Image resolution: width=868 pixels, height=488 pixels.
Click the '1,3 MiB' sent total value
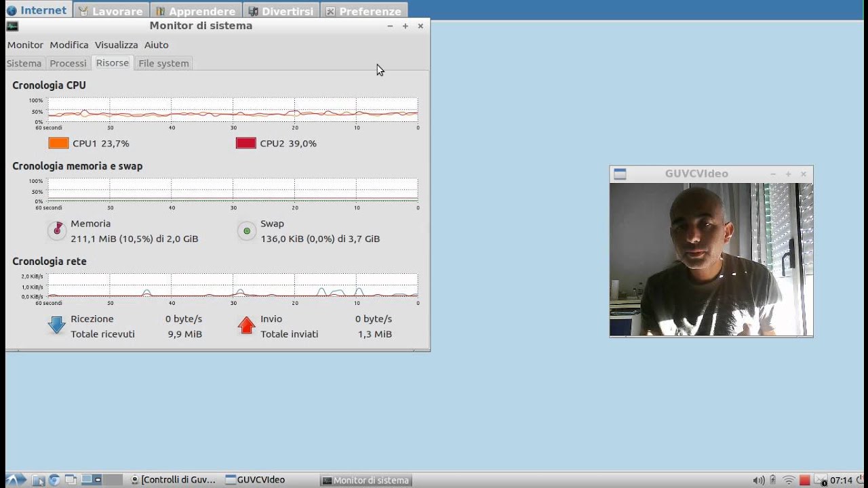point(375,334)
